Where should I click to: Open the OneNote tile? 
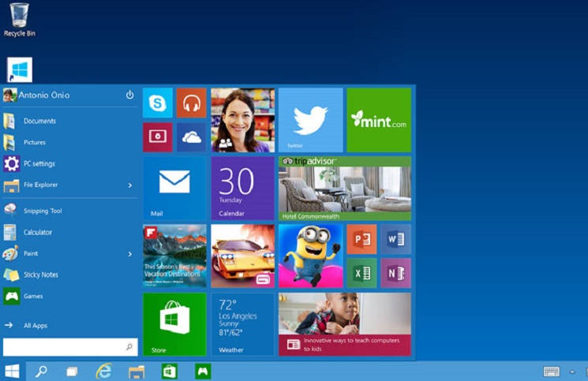[x=395, y=273]
